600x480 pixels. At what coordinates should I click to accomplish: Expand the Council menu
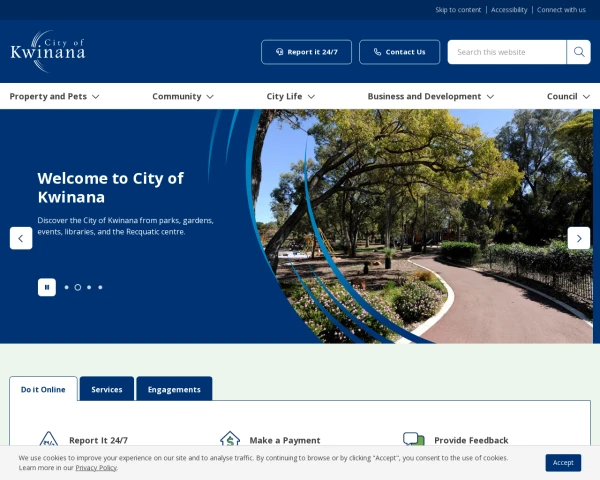click(568, 96)
